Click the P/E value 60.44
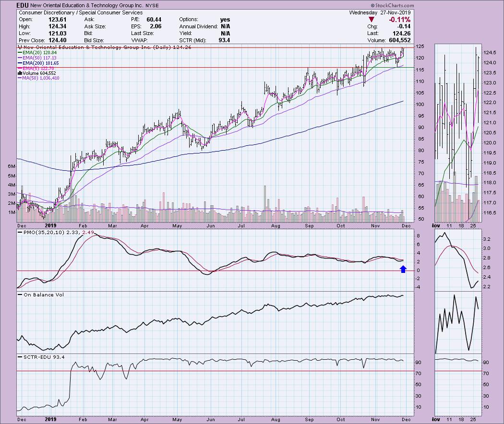 154,20
